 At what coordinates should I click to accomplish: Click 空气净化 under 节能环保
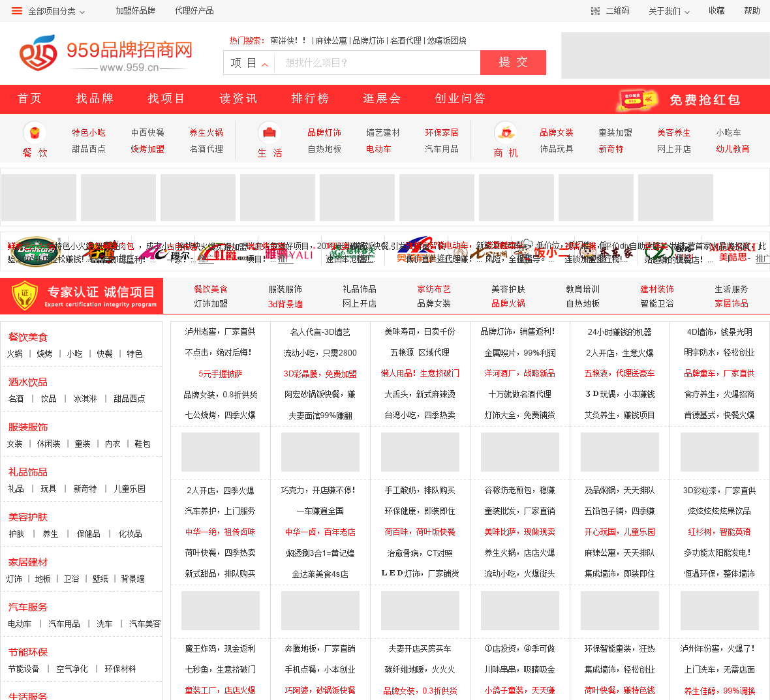click(x=72, y=669)
